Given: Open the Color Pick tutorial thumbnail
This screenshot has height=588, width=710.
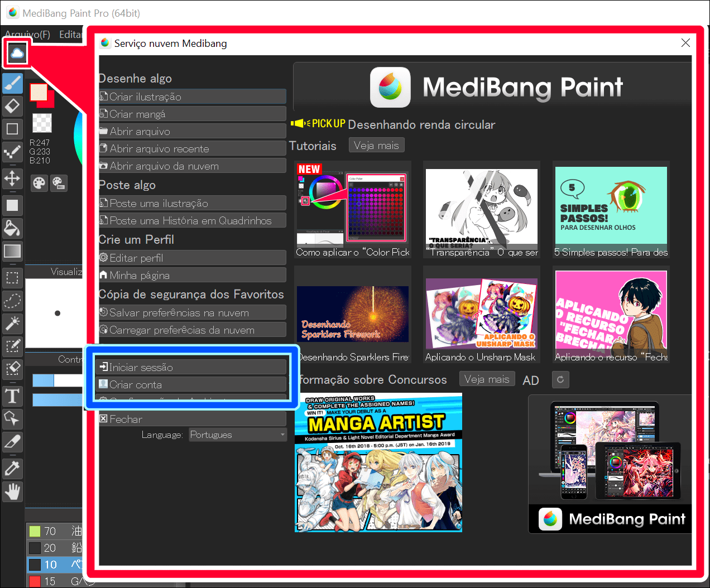Looking at the screenshot, I should [353, 209].
